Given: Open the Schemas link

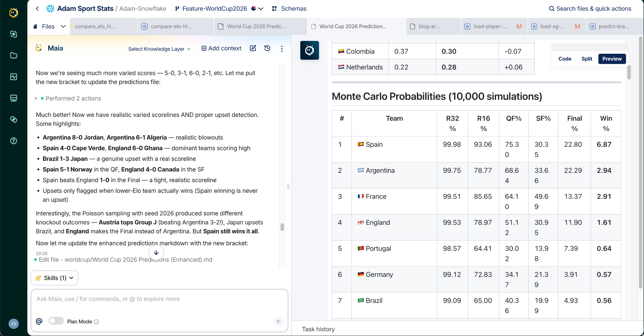Looking at the screenshot, I should [294, 8].
